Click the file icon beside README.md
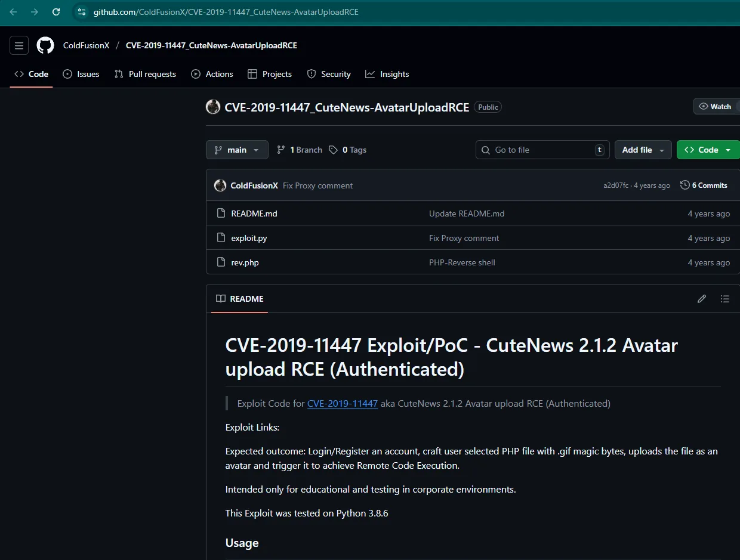Image resolution: width=740 pixels, height=560 pixels. pyautogui.click(x=221, y=214)
